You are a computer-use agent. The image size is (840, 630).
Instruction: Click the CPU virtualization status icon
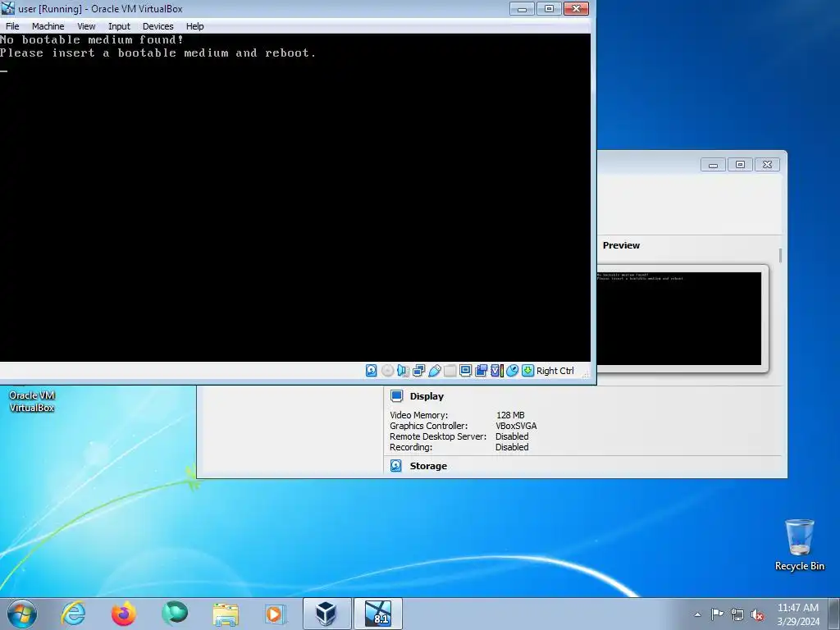click(496, 370)
